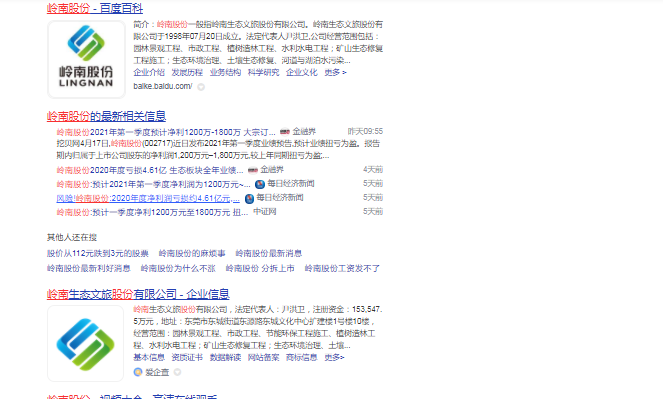Select related search 股价从112元跌到3元的股票
The height and width of the screenshot is (399, 663).
(98, 253)
